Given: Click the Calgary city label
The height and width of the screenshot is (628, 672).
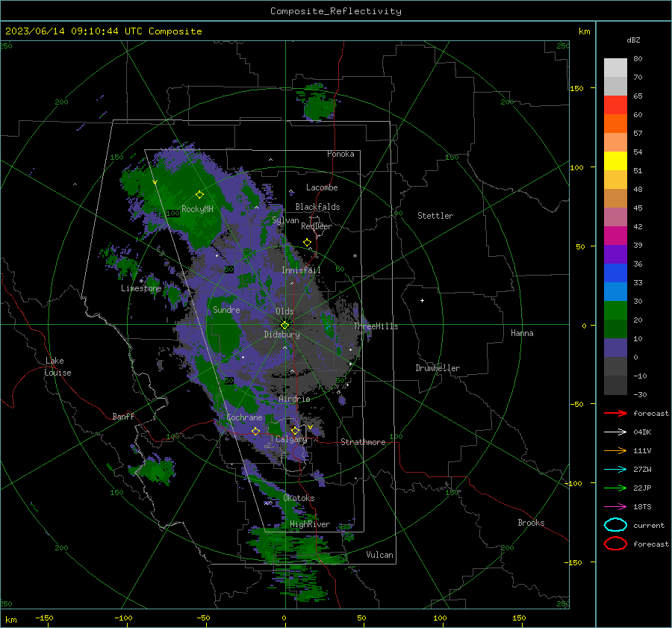Looking at the screenshot, I should [291, 439].
